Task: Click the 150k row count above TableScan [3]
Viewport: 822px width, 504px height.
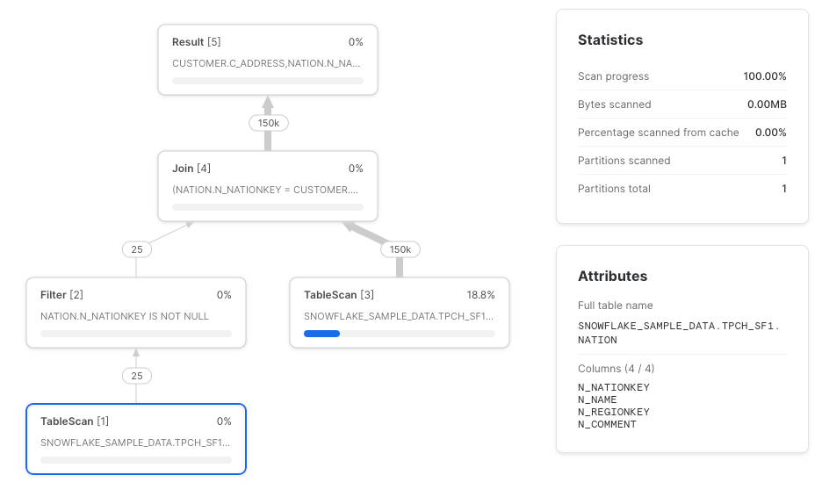Action: [400, 249]
